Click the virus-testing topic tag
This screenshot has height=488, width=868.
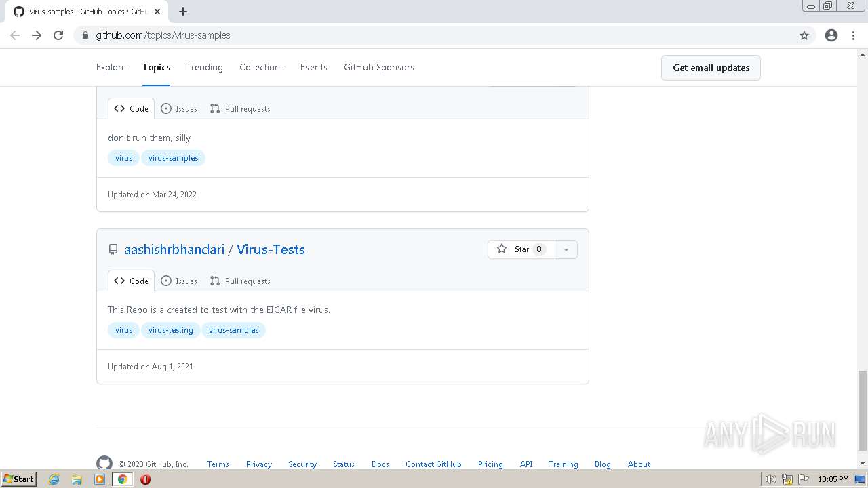(x=171, y=330)
